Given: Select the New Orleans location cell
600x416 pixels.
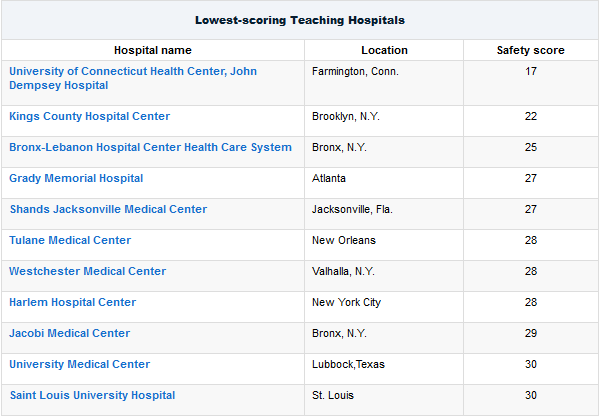Looking at the screenshot, I should [384, 245].
